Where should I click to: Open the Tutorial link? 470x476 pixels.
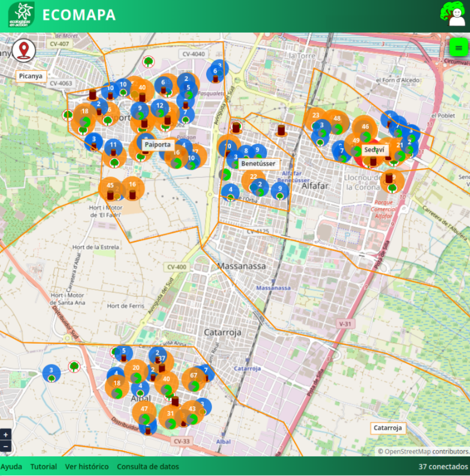tap(44, 466)
